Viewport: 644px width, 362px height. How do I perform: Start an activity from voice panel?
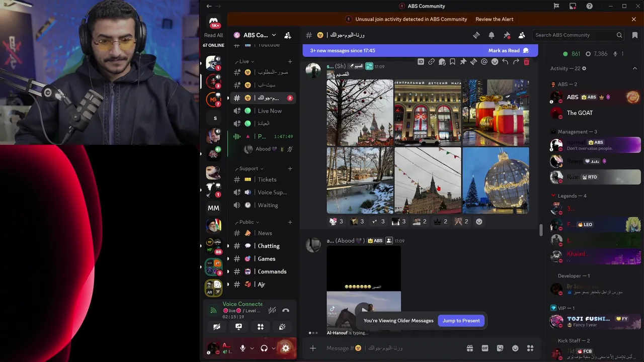(x=261, y=327)
